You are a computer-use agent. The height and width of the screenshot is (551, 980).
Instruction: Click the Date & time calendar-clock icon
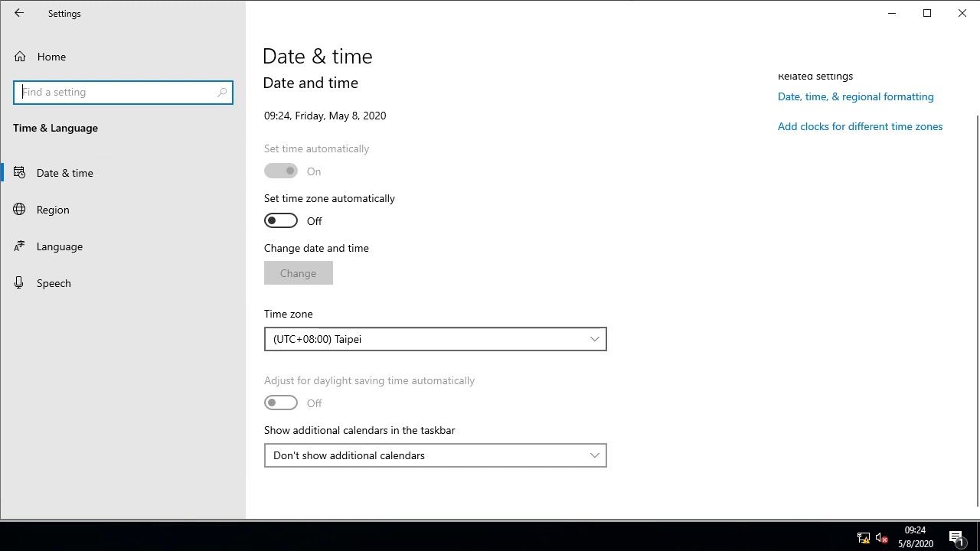click(20, 173)
